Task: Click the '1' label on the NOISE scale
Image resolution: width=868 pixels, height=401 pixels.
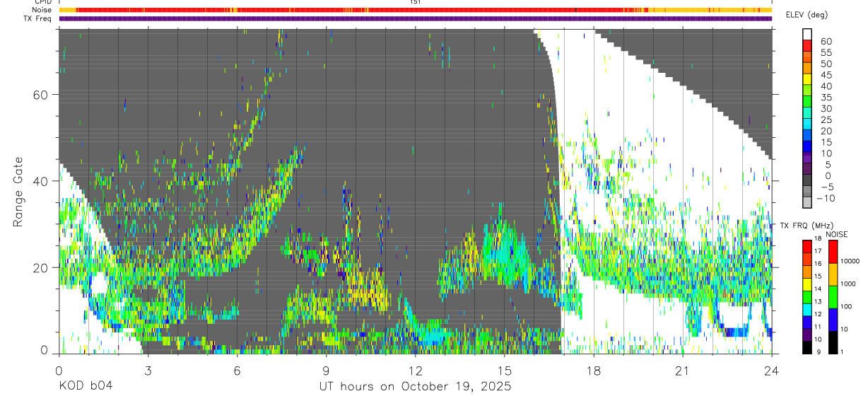Action: coord(843,351)
